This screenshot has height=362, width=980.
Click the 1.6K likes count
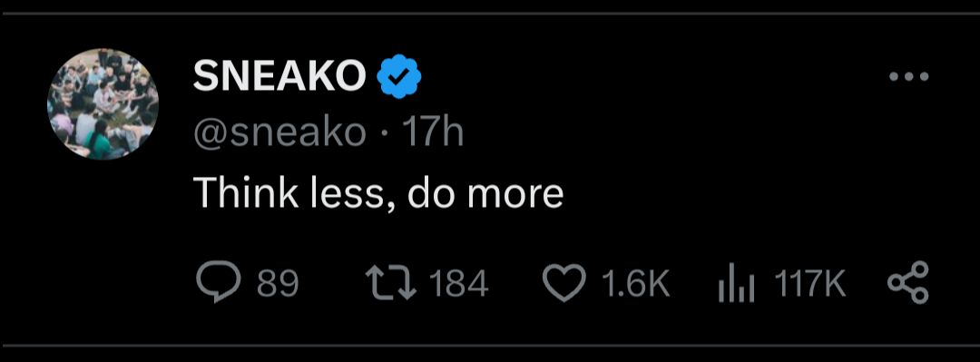tap(636, 284)
